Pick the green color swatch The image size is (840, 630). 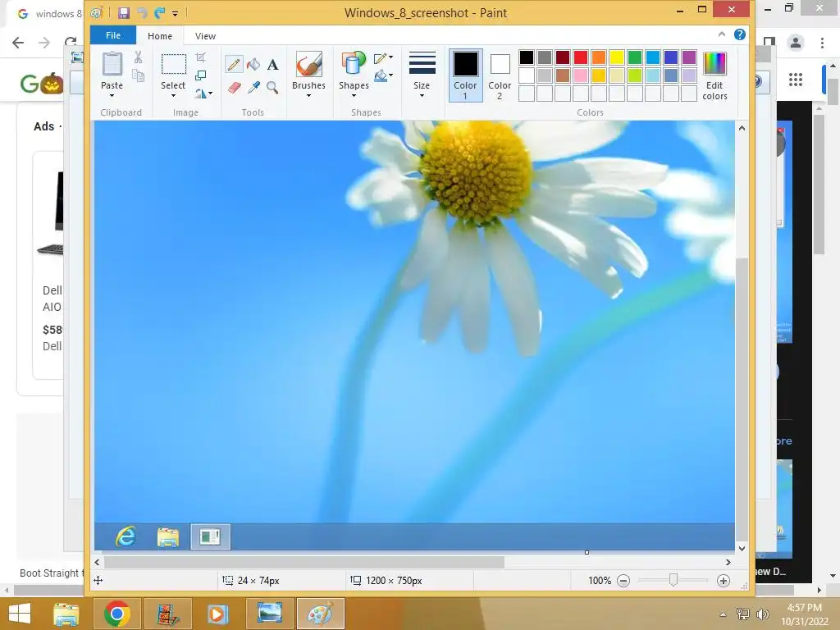coord(635,57)
